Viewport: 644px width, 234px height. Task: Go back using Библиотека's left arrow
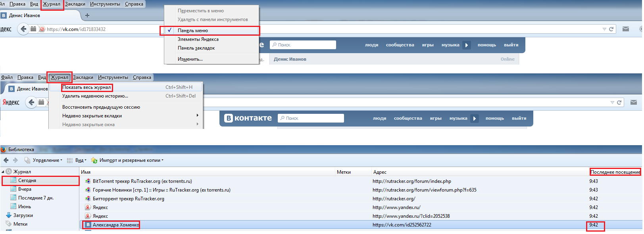point(6,160)
